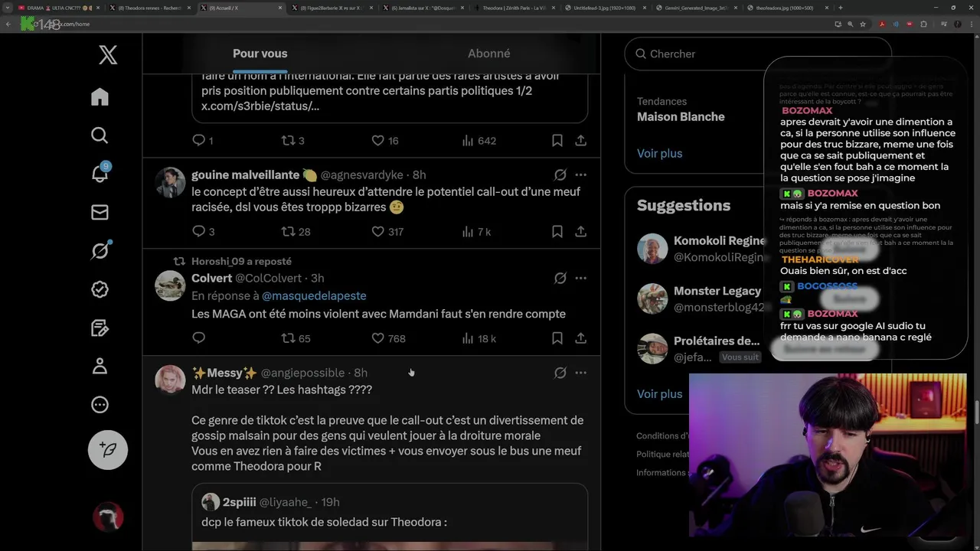Open Grok from the left sidebar
This screenshot has height=551, width=980.
(x=100, y=250)
